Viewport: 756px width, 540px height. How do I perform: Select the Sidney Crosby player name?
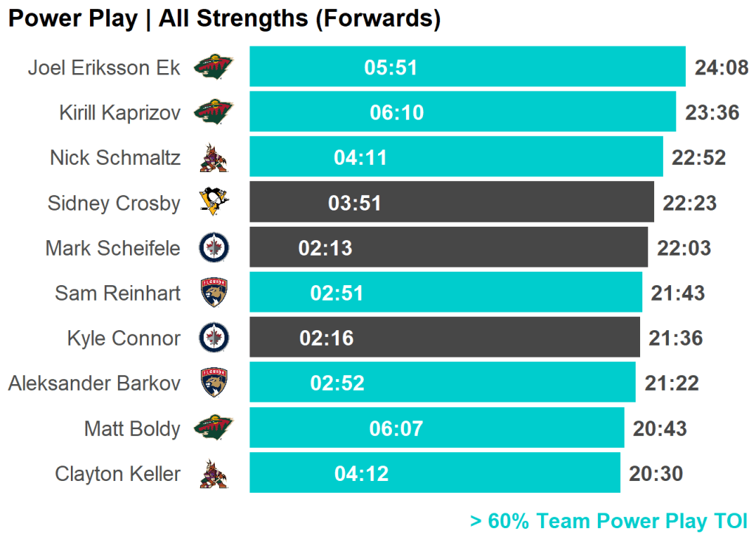pos(114,203)
